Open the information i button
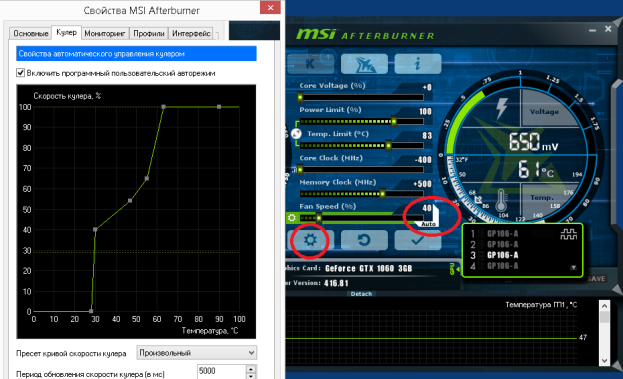 418,64
